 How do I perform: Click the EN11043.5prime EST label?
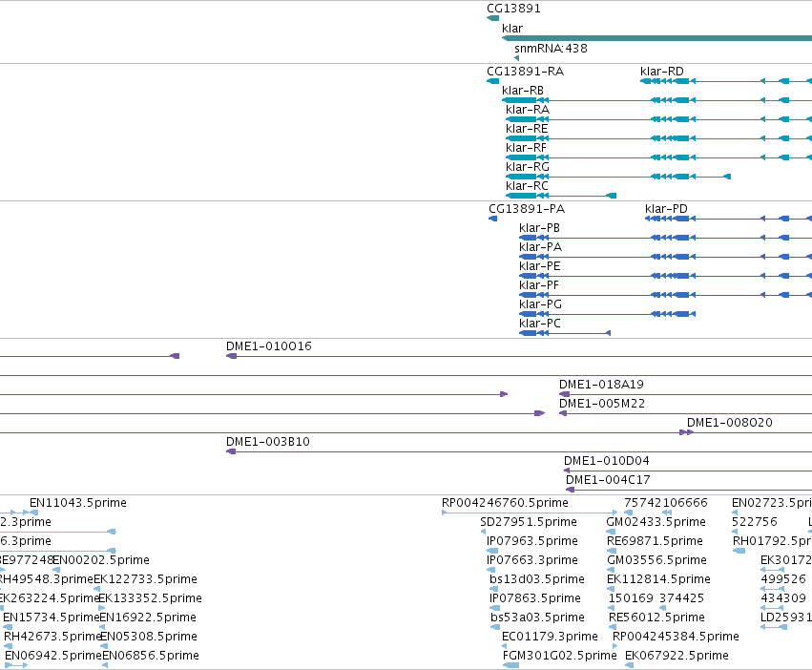(x=77, y=503)
